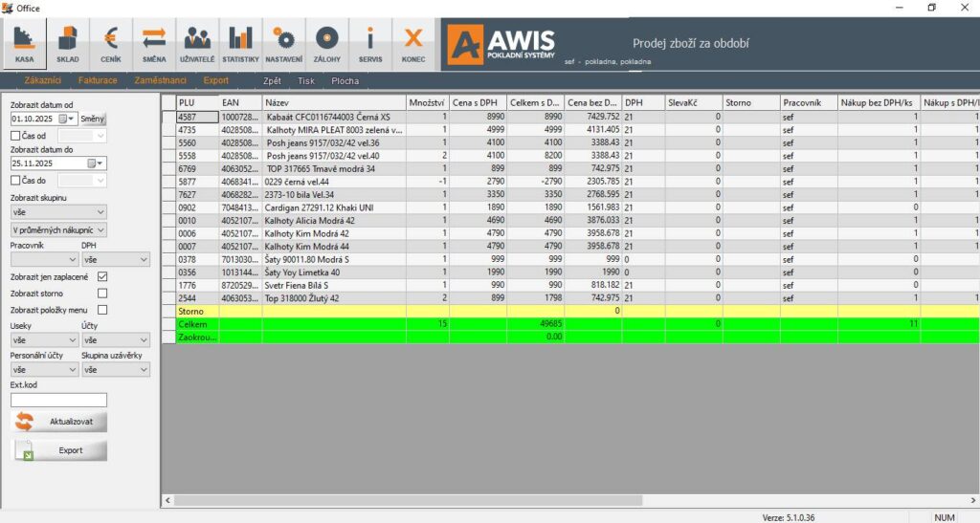Sort by the EAN column header
This screenshot has height=523, width=980.
pos(240,103)
